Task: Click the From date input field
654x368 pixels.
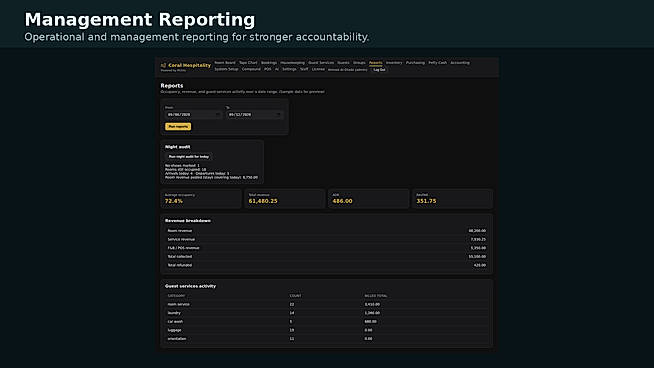Action: pyautogui.click(x=193, y=114)
